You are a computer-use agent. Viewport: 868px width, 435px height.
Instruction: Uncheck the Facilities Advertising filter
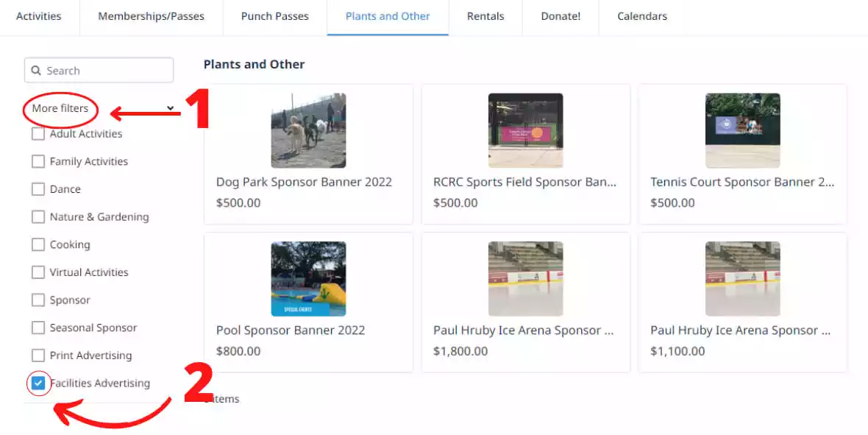click(38, 383)
